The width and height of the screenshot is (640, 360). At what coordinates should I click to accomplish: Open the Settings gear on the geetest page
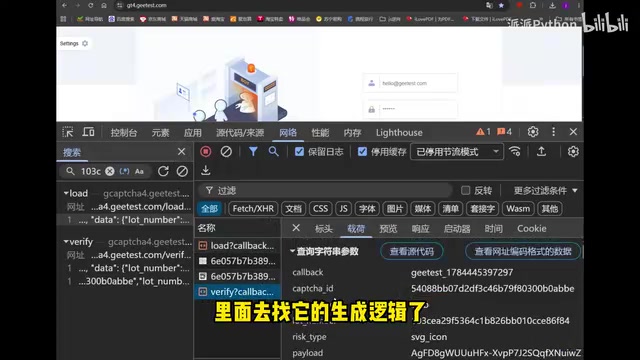[x=85, y=43]
